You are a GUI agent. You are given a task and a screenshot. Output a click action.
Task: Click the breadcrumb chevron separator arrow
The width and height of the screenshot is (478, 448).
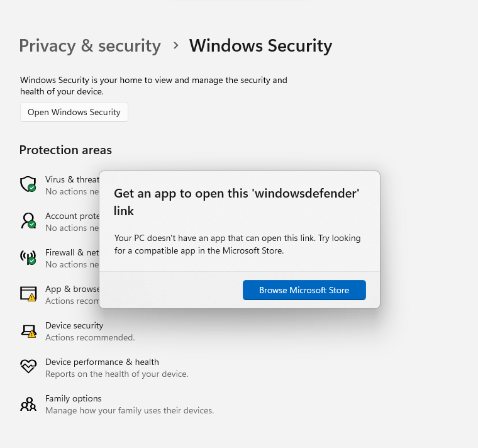tap(175, 46)
